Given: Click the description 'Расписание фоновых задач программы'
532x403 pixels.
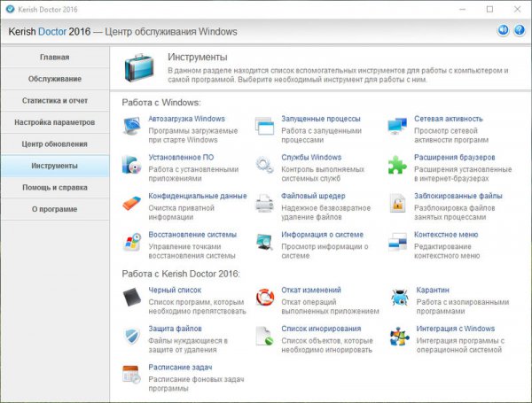Looking at the screenshot, I should click(196, 384).
